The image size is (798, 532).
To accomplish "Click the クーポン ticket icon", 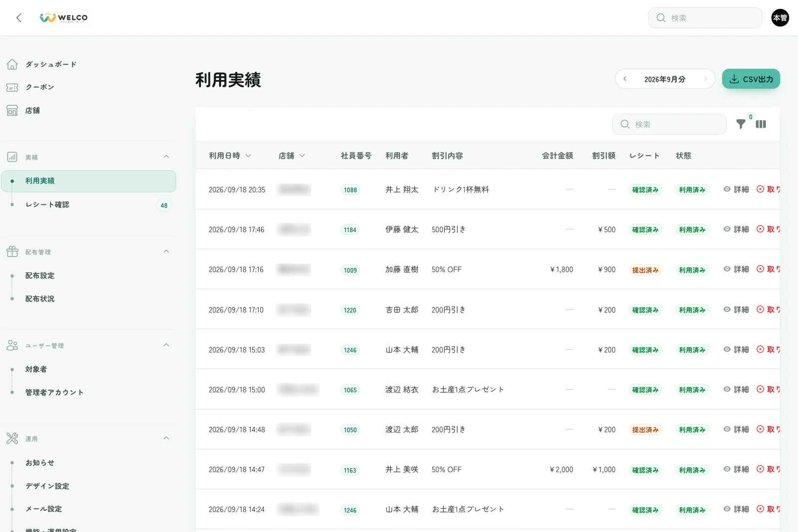I will (12, 87).
